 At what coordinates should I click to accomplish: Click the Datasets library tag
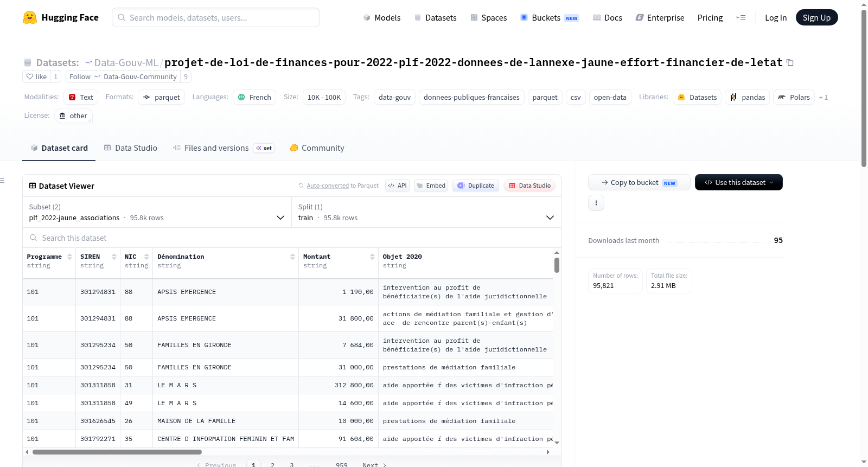click(x=697, y=97)
